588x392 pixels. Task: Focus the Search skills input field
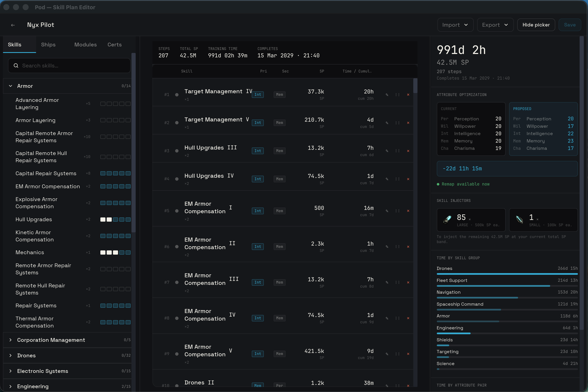[69, 66]
